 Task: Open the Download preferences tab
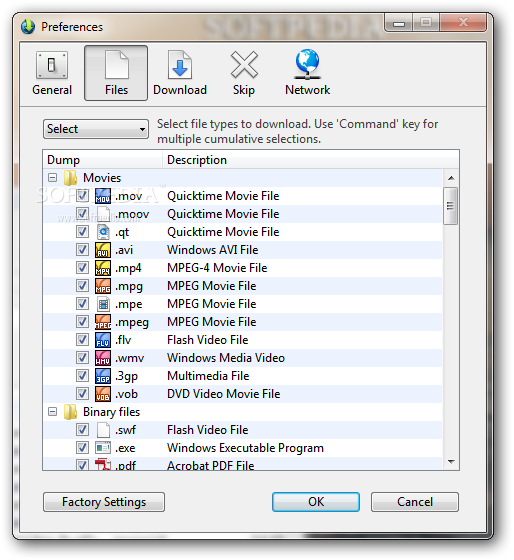[x=180, y=74]
